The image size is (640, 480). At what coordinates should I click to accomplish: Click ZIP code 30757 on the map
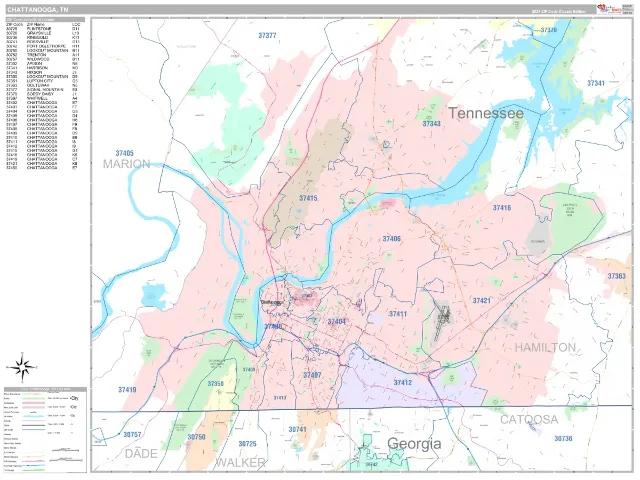(x=132, y=435)
